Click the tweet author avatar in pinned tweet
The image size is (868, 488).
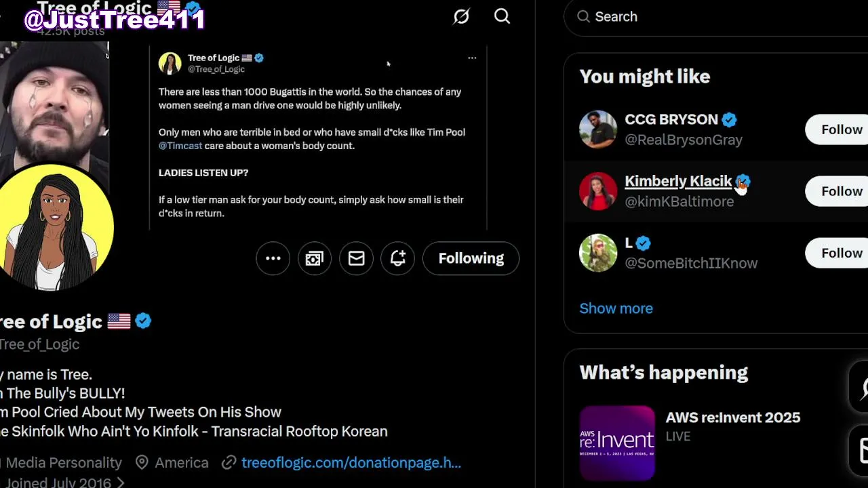[x=170, y=63]
